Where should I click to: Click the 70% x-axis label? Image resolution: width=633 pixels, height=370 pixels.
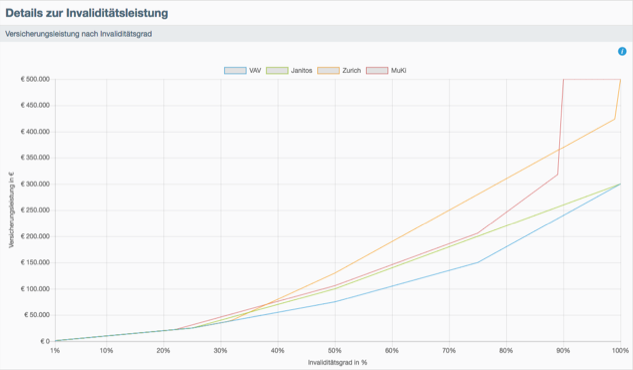449,351
